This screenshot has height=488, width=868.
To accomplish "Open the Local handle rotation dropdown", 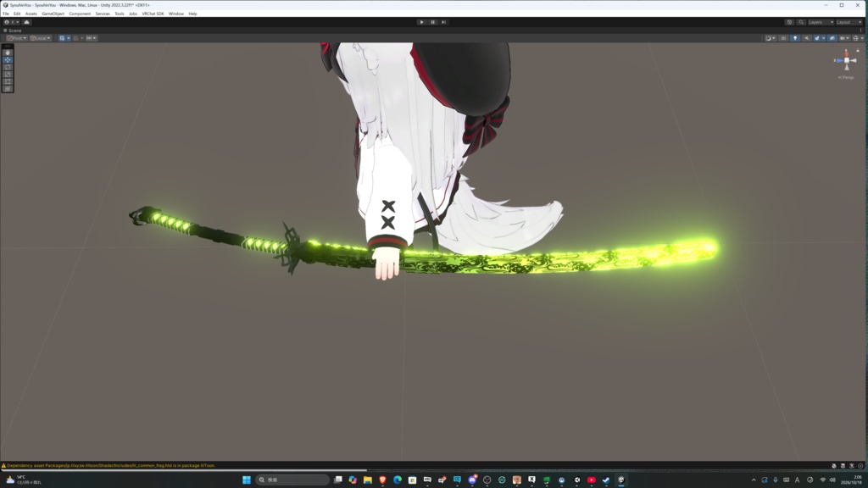I will [x=41, y=38].
